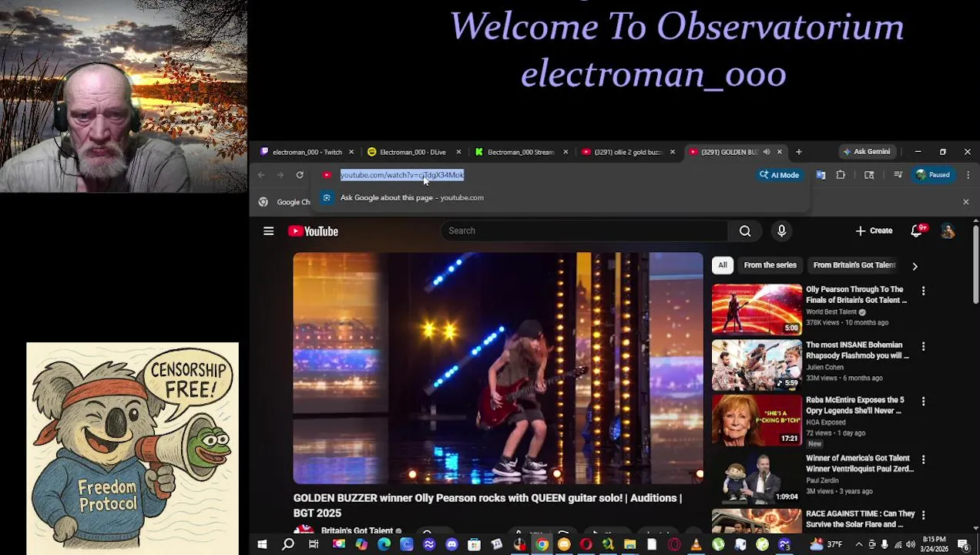Open Paul Zerdin ventriloquist video thumbnail

pyautogui.click(x=757, y=478)
